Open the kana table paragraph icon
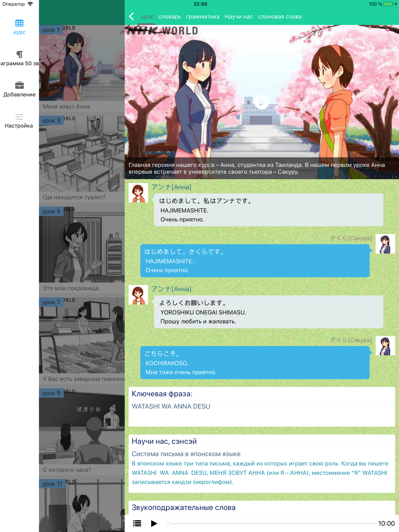The height and width of the screenshot is (532, 399). 19,55
